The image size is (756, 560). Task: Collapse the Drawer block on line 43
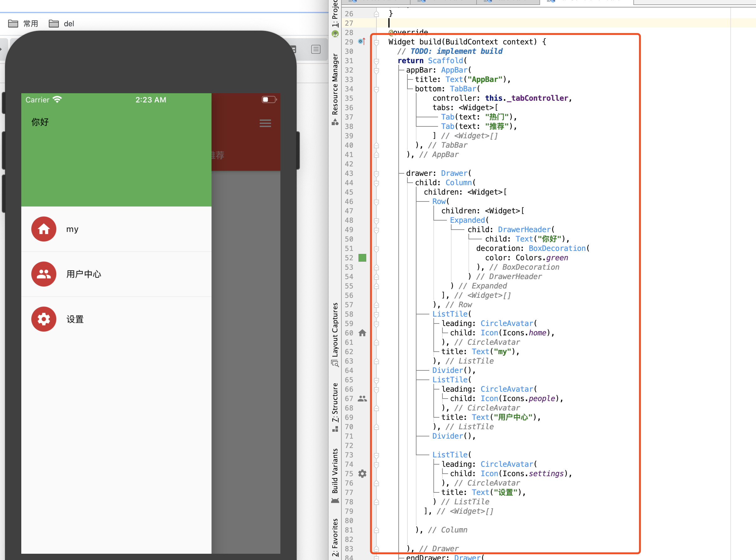(376, 174)
